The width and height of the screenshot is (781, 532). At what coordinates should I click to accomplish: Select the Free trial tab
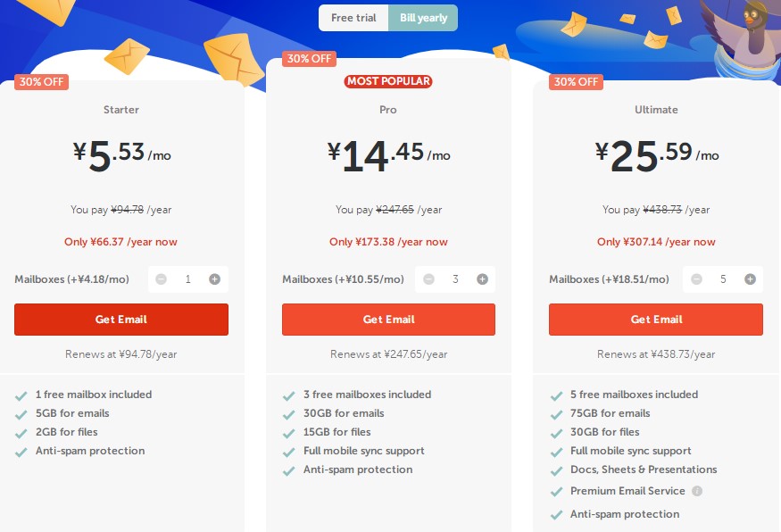pos(353,17)
